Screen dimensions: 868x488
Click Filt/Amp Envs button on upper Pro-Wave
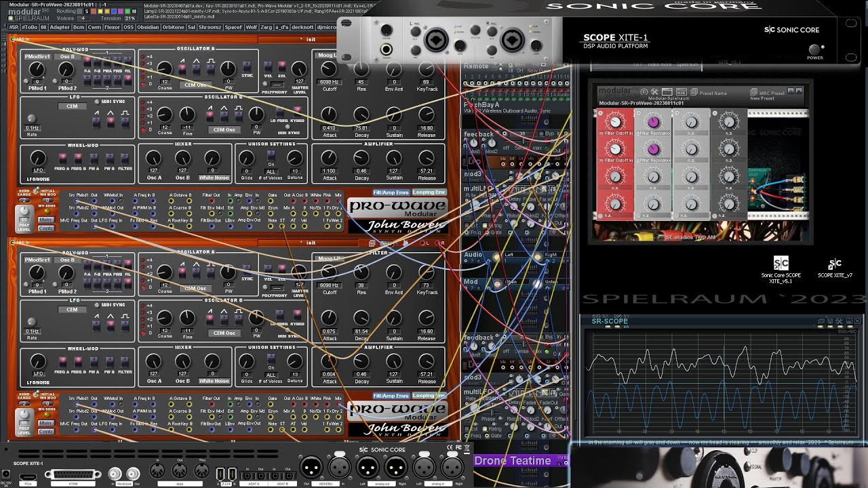391,192
